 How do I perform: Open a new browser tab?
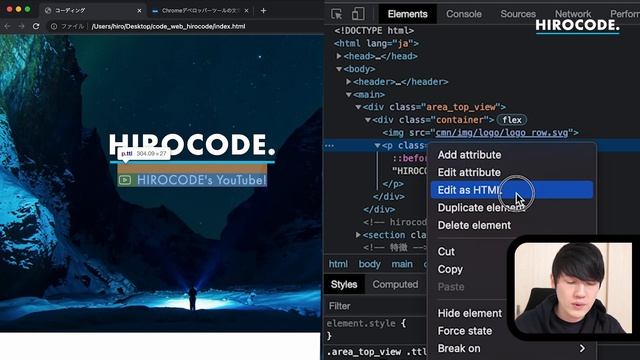pos(263,11)
